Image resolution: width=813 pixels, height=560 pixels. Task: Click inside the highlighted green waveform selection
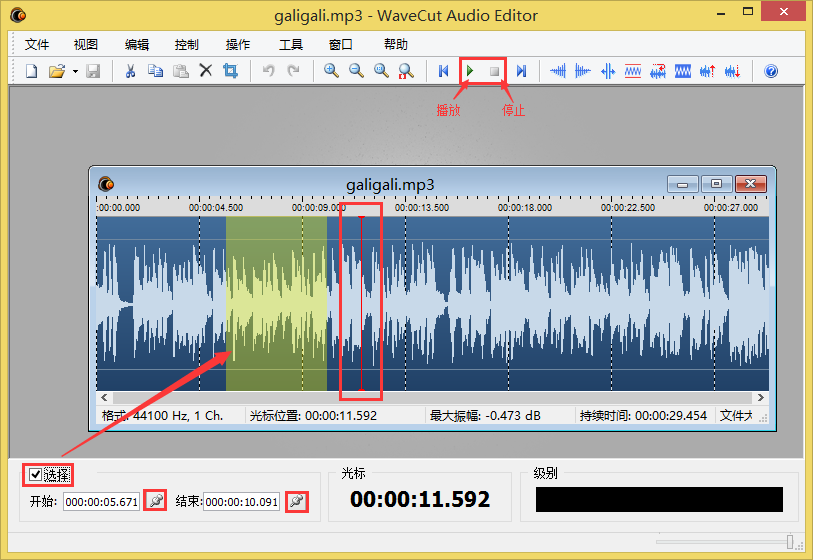[276, 303]
